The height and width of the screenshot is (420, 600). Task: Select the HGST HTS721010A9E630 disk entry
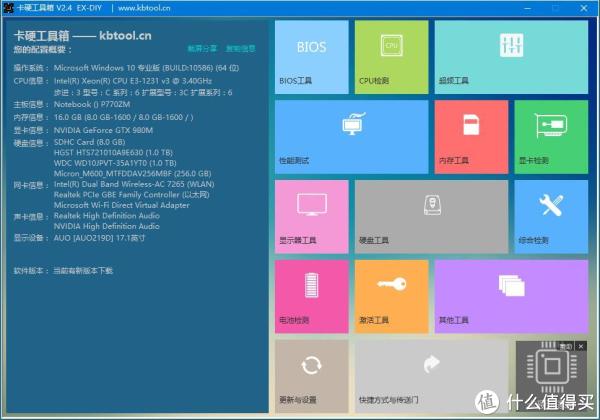click(113, 153)
